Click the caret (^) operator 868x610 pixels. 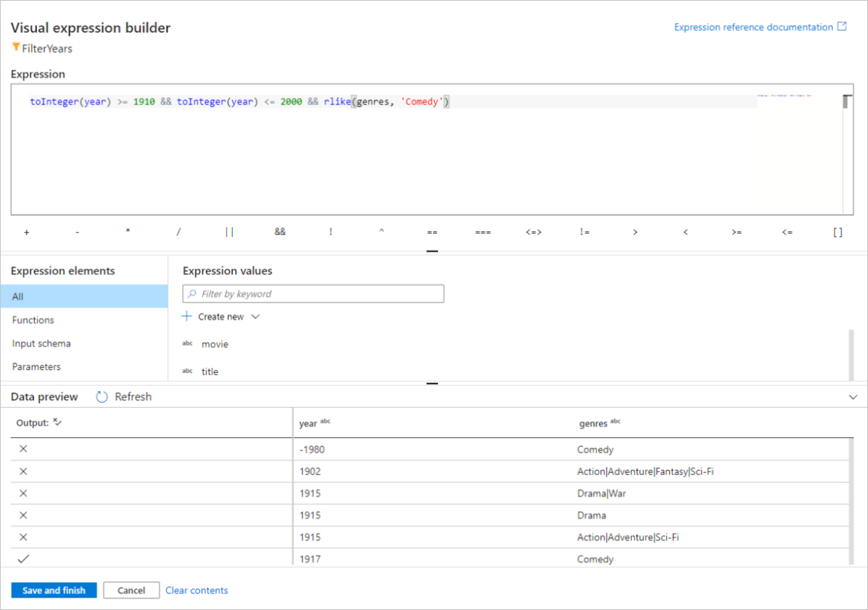click(x=381, y=232)
